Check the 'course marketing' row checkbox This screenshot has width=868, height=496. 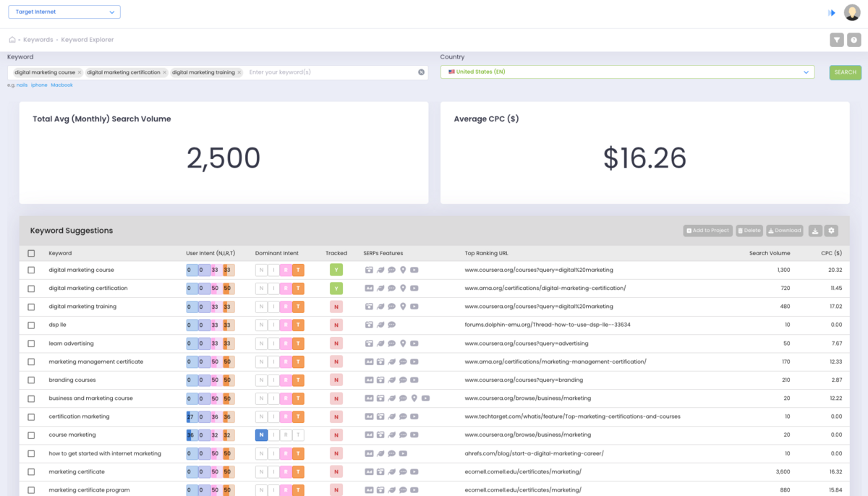pos(31,435)
